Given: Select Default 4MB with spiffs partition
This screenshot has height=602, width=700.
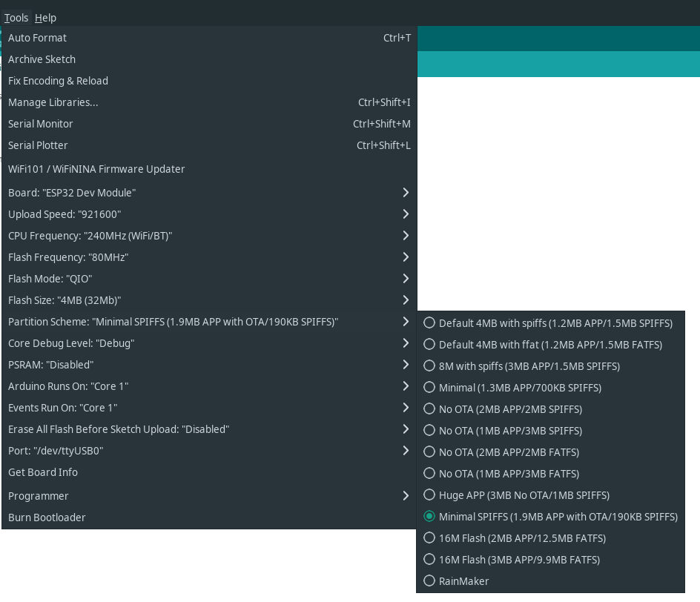Looking at the screenshot, I should 550,323.
